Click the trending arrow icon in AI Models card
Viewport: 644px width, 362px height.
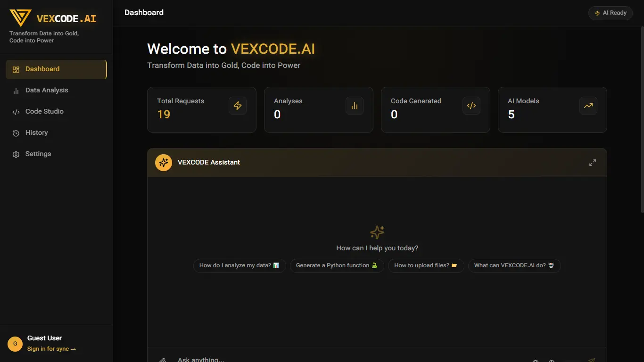588,106
